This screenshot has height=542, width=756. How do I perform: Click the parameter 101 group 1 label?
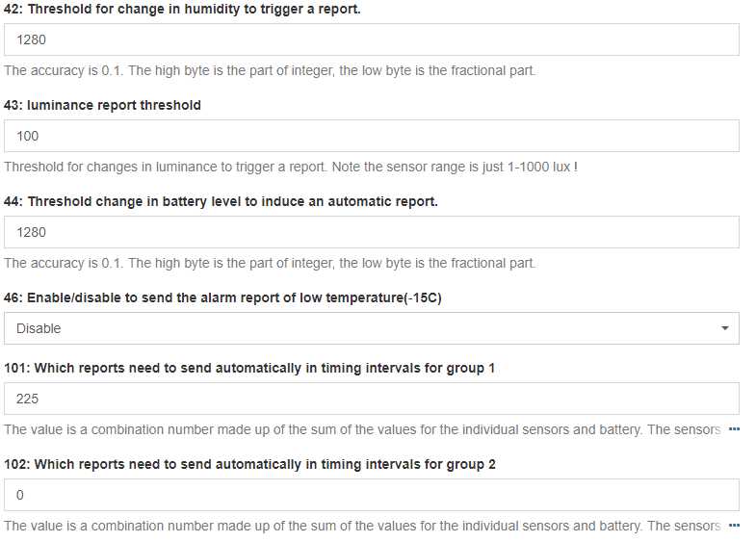click(249, 368)
